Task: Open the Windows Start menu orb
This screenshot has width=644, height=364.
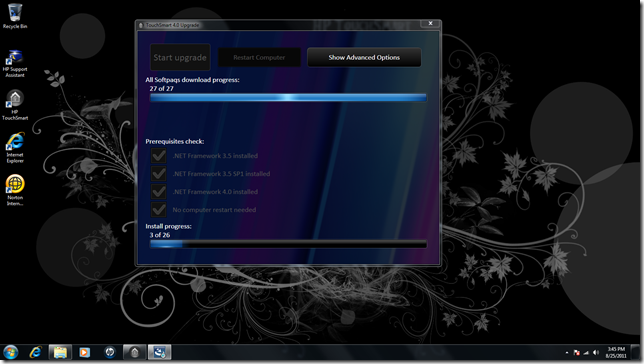Action: click(11, 352)
